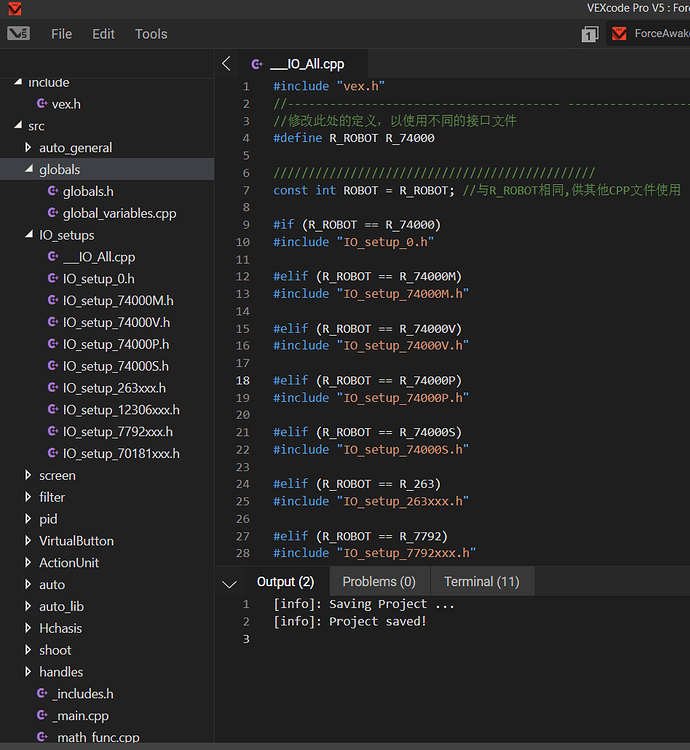The image size is (690, 750).
Task: Open IO_setup_70181xxx.h file
Action: (x=121, y=453)
